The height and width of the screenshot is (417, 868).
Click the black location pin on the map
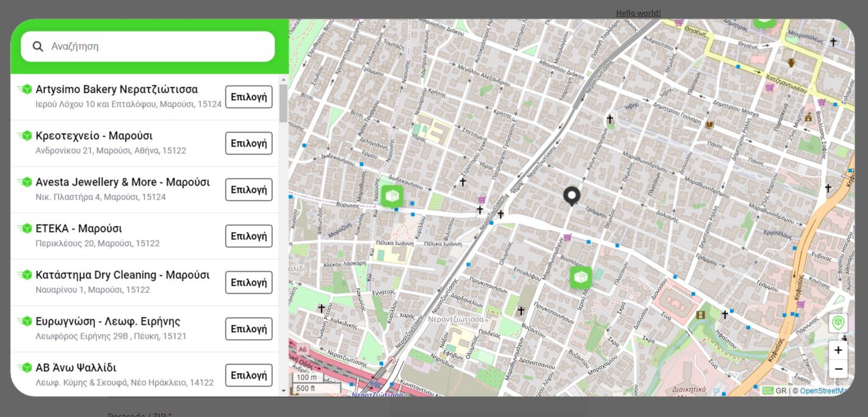(x=571, y=195)
